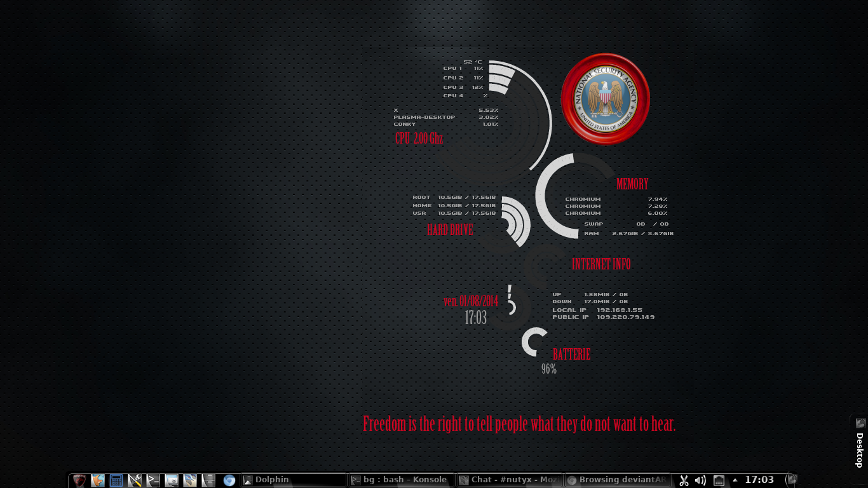Click the National Security Agency seal emblem
Viewport: 868px width, 488px height.
(x=605, y=98)
